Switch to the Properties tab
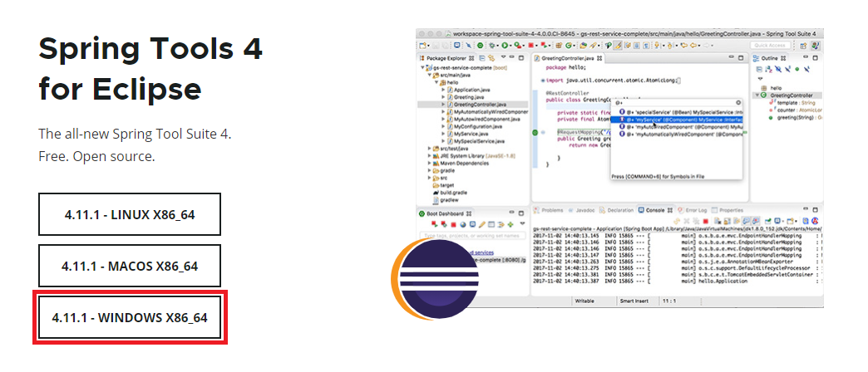This screenshot has width=868, height=372. pos(727,210)
